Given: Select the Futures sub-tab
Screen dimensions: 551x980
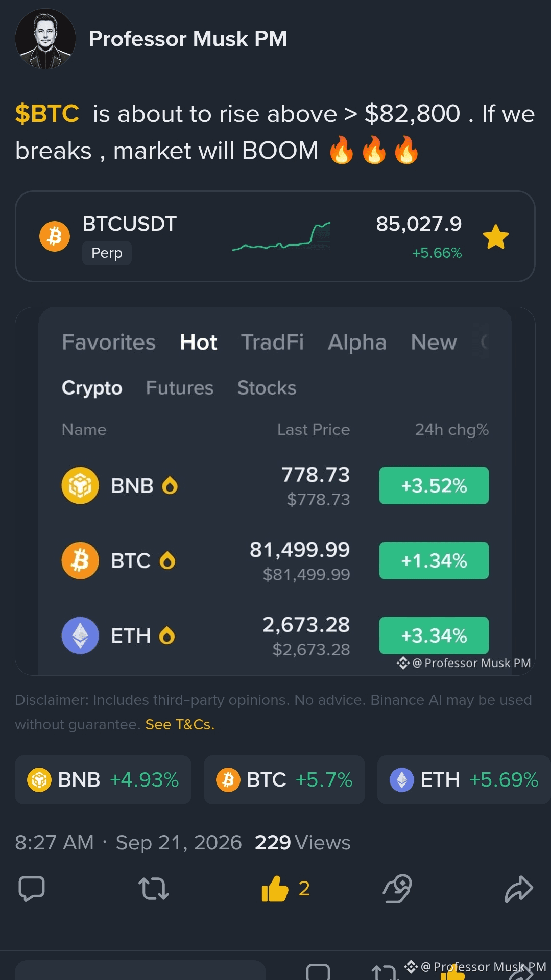Looking at the screenshot, I should tap(180, 388).
